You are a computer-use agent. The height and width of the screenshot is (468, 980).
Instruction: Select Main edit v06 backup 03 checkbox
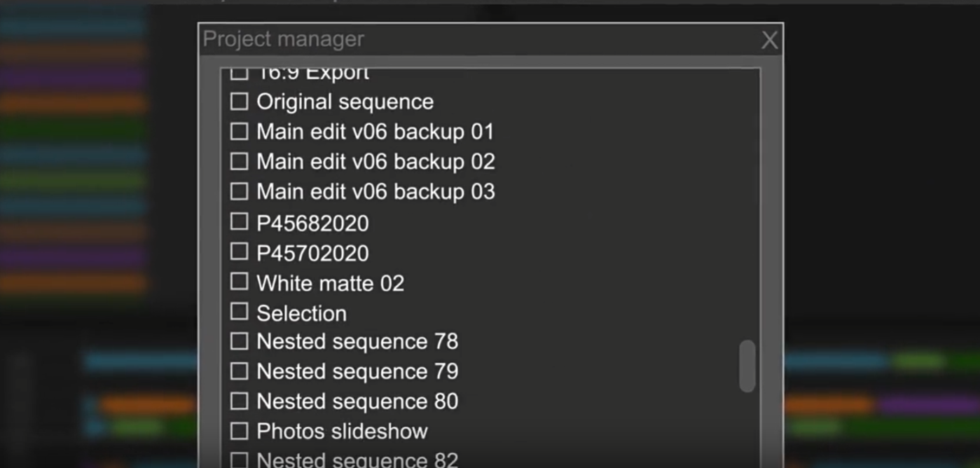pyautogui.click(x=240, y=191)
